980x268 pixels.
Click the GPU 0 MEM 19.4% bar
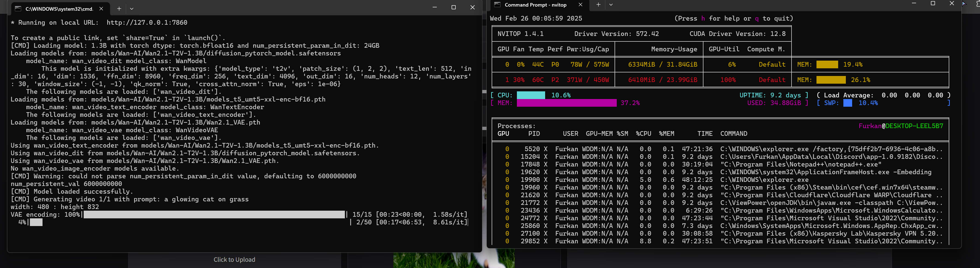[827, 65]
